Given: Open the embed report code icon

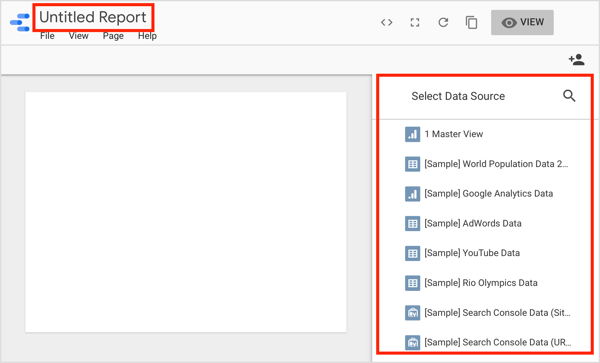Looking at the screenshot, I should pos(386,23).
